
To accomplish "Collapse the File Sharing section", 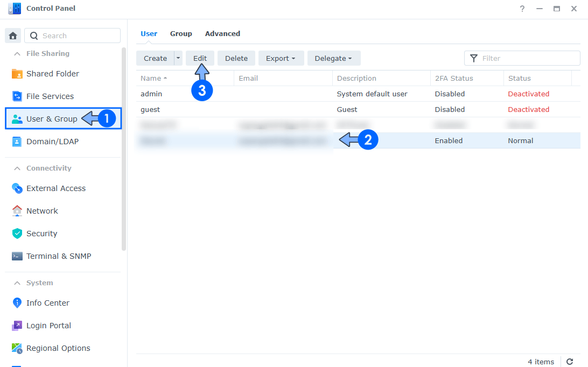I will [x=17, y=54].
